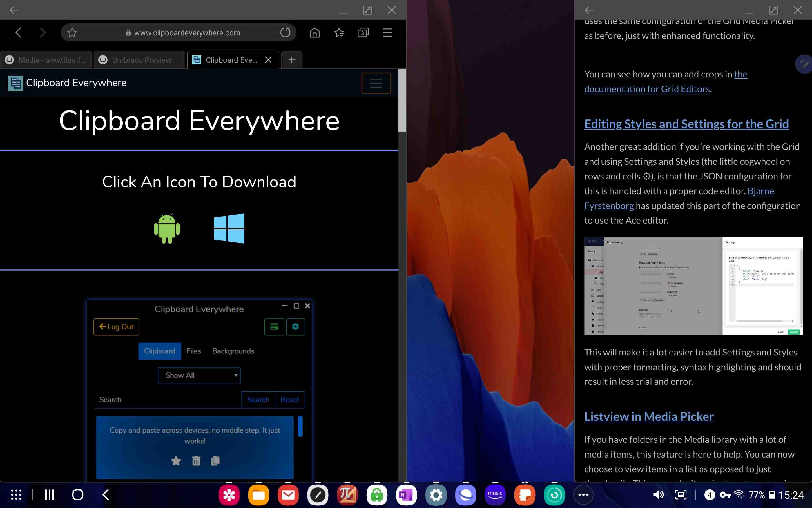Switch to Umbraco Preview tab

tap(139, 60)
